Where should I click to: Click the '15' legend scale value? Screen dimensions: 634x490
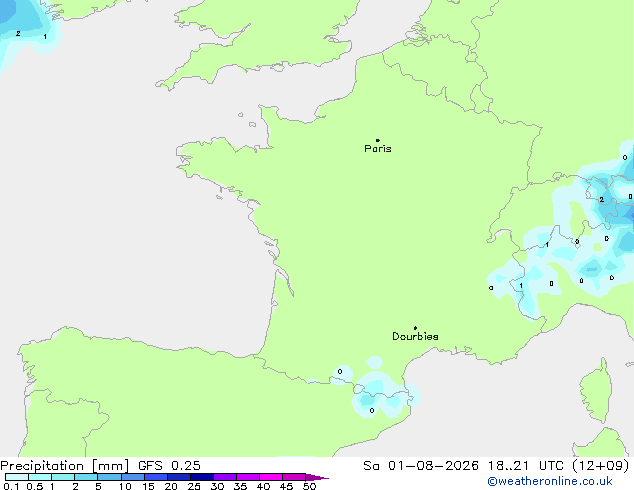148,486
